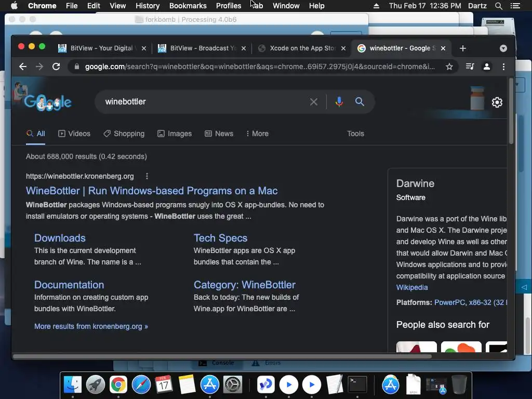Open Chrome's three-dot menu
The width and height of the screenshot is (532, 399).
pyautogui.click(x=503, y=66)
